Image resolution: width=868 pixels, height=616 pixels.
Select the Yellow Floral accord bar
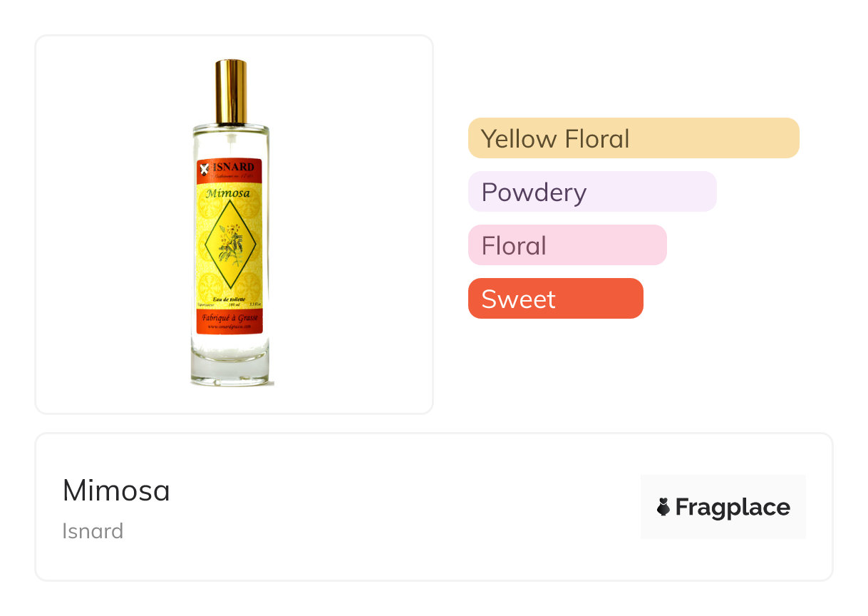[634, 138]
